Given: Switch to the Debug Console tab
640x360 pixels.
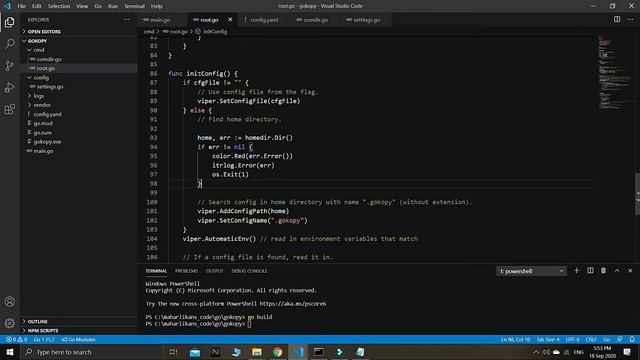Looking at the screenshot, I should click(x=249, y=271).
